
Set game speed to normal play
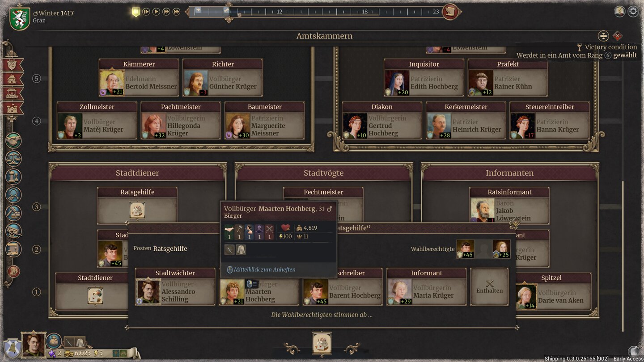[x=156, y=12]
